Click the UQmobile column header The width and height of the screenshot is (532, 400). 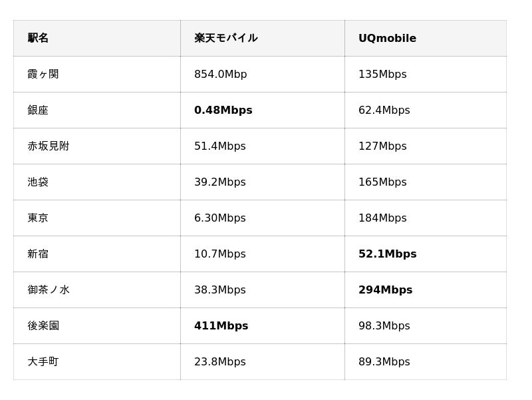(387, 38)
